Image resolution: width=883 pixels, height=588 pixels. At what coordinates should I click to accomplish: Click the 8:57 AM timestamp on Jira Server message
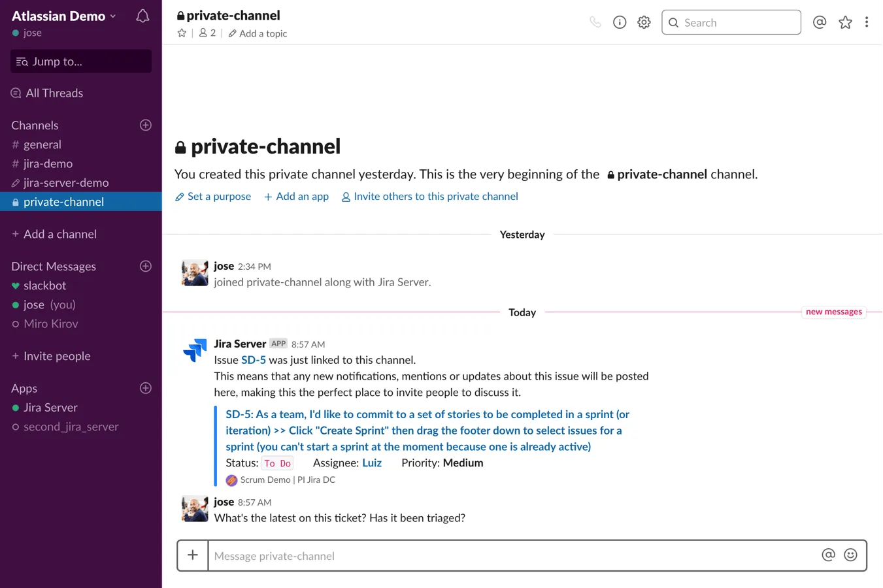(308, 344)
